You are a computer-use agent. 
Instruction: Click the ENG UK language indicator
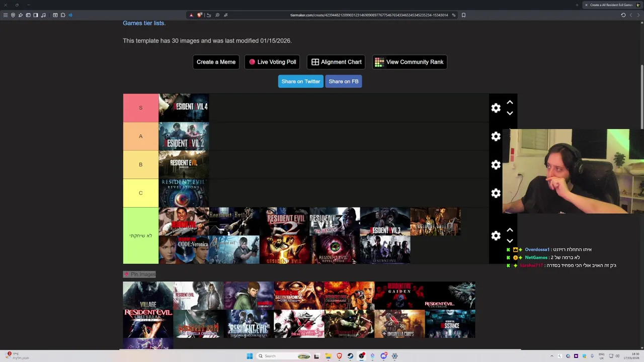602,356
